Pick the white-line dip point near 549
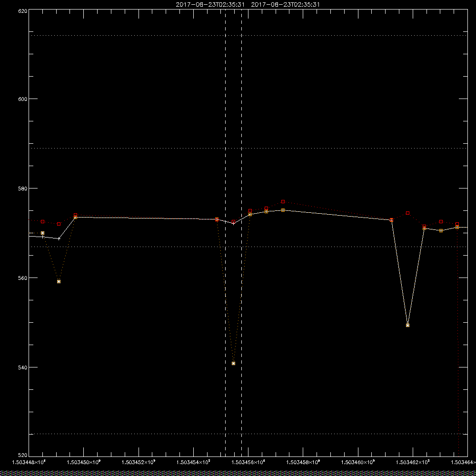This screenshot has height=476, width=476. pyautogui.click(x=408, y=325)
